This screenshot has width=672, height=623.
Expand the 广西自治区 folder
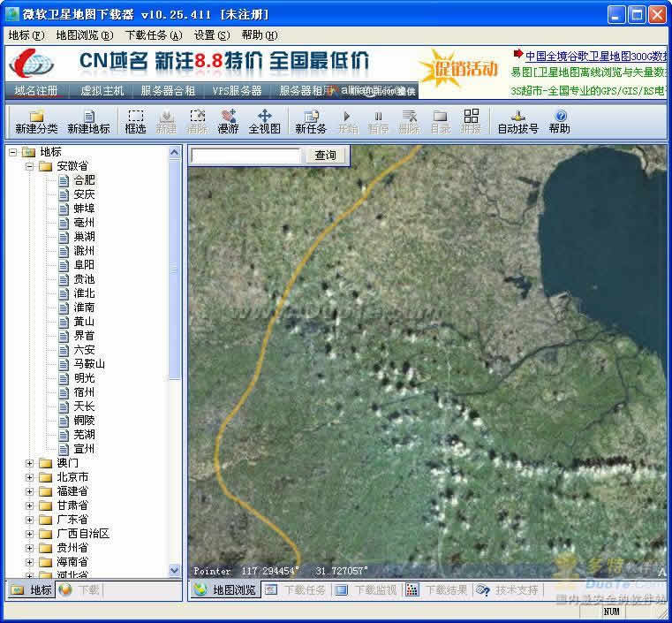pyautogui.click(x=29, y=534)
